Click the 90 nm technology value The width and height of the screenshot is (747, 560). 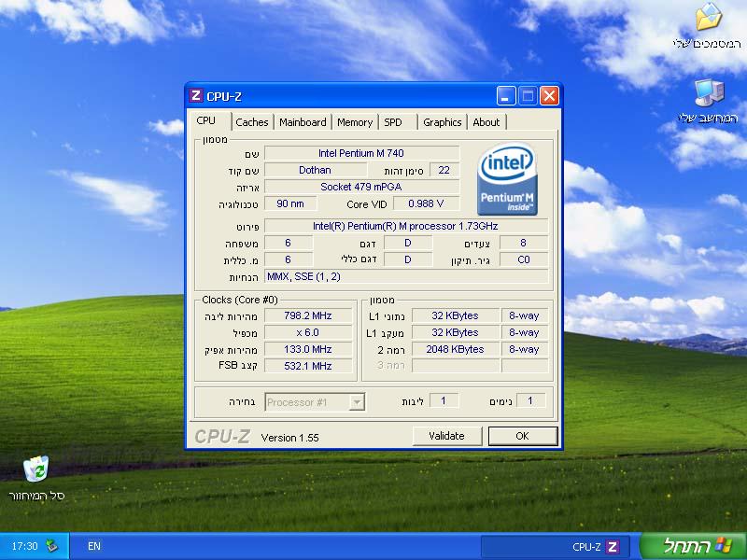pyautogui.click(x=290, y=203)
